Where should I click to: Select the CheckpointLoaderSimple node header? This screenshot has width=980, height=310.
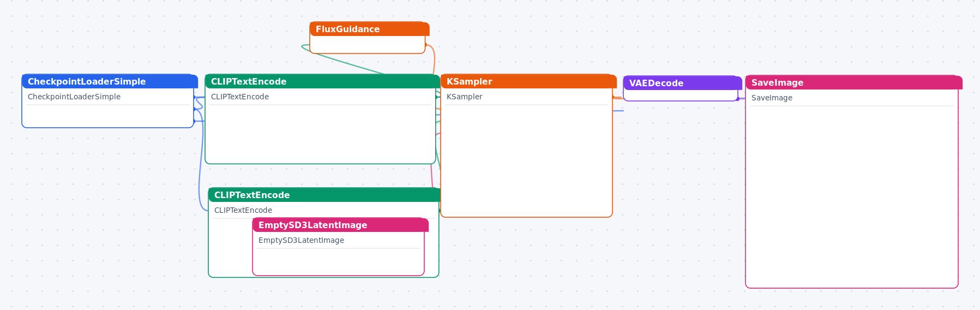[110, 81]
